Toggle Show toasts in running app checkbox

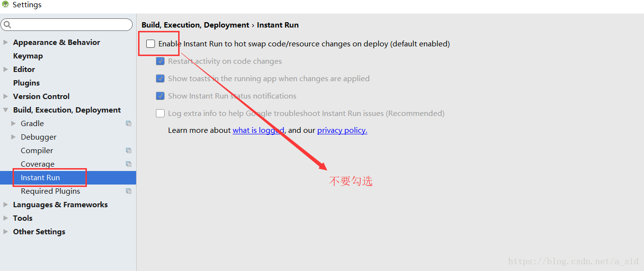[x=160, y=79]
